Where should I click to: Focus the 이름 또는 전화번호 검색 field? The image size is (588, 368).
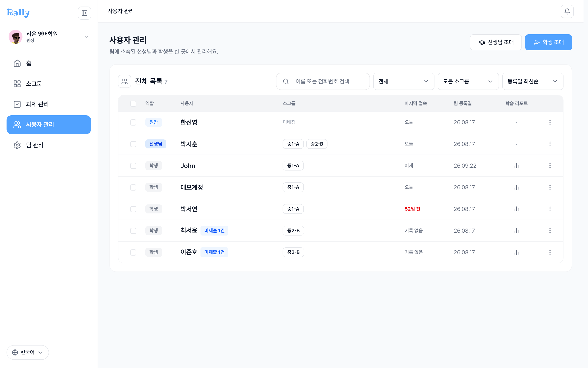pyautogui.click(x=323, y=81)
